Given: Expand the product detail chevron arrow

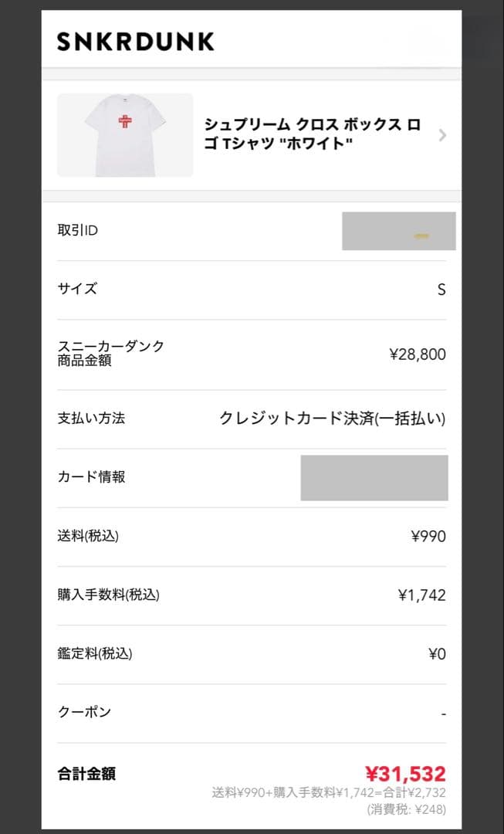Looking at the screenshot, I should 442,134.
